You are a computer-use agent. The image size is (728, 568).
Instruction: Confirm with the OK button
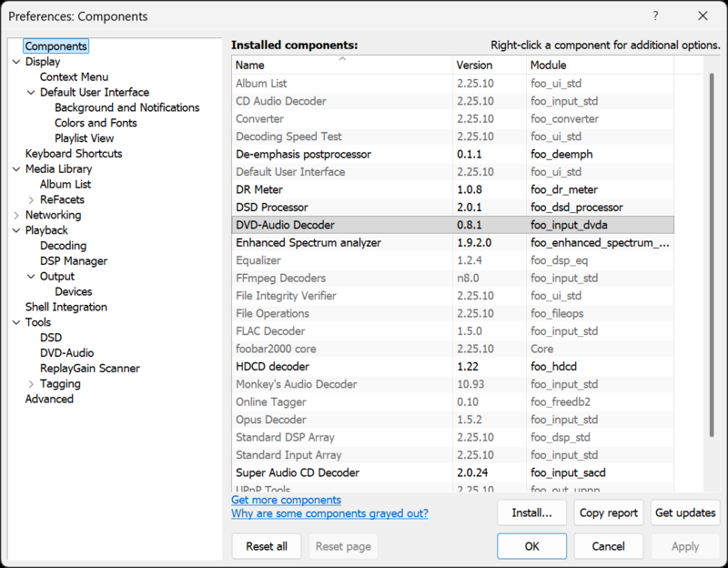(531, 546)
